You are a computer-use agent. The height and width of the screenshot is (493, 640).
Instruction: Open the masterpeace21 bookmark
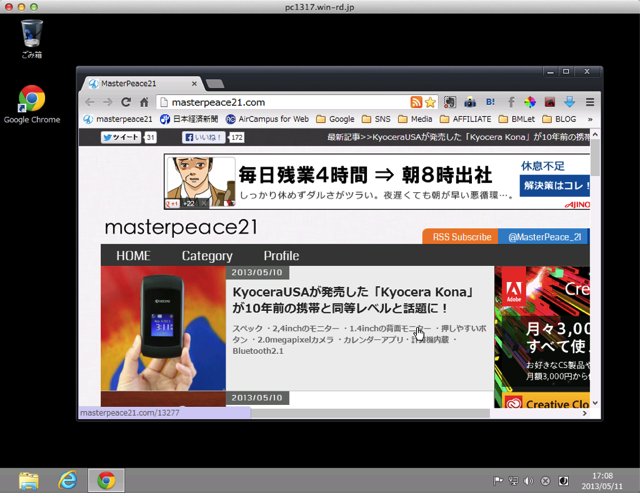pos(118,119)
